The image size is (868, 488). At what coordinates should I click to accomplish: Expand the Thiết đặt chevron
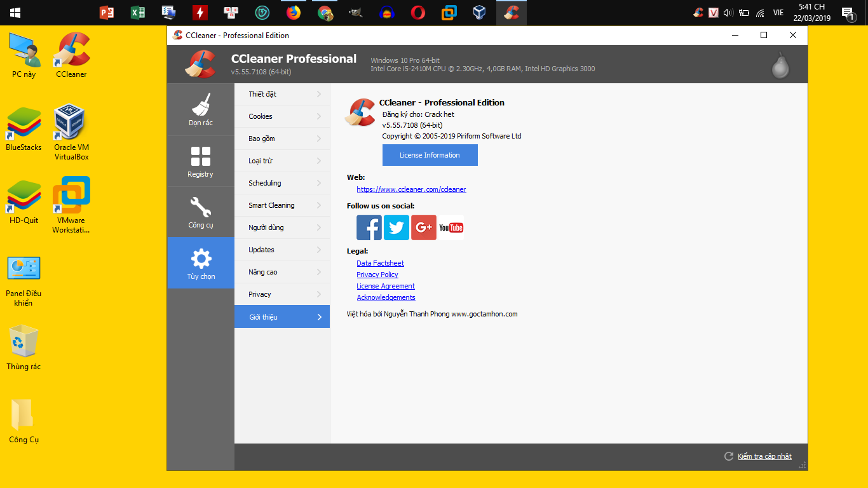[x=319, y=94]
